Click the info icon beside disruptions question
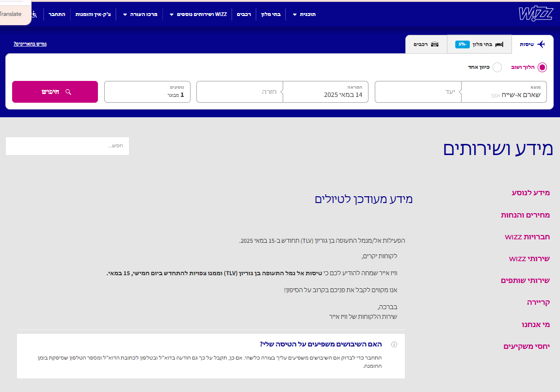This screenshot has height=392, width=560. (x=394, y=345)
